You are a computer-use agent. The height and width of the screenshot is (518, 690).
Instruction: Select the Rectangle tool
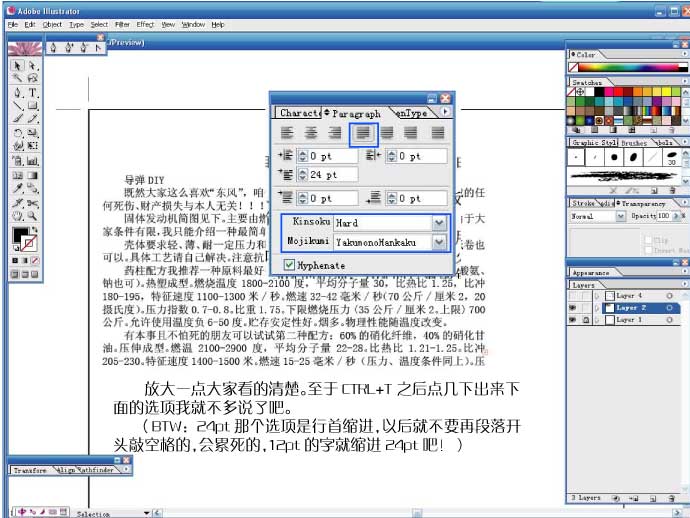[33, 106]
